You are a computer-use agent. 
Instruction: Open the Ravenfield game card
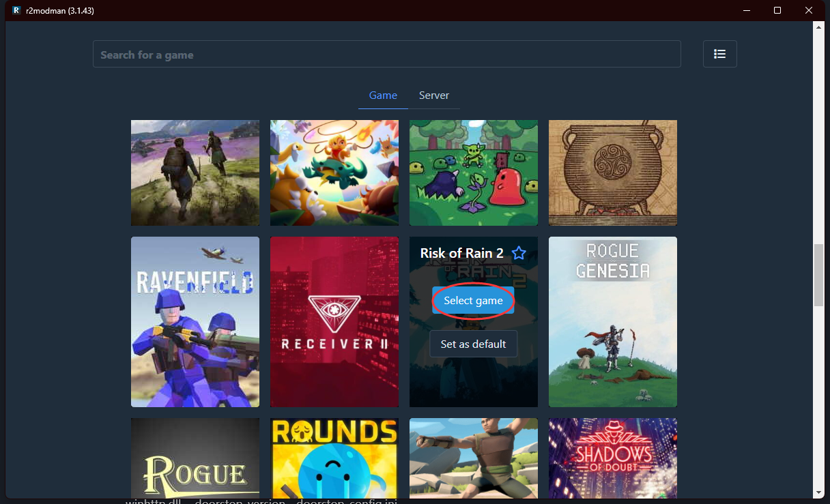click(195, 322)
